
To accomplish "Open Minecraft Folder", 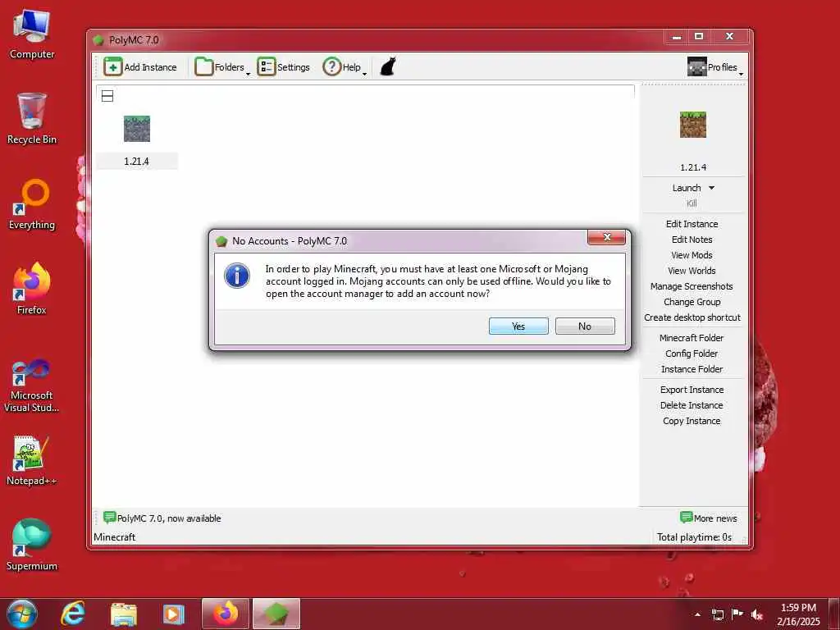I will click(692, 338).
